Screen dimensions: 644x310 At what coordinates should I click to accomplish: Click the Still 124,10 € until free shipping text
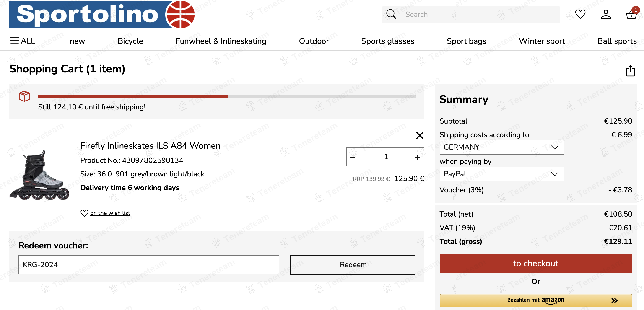tap(92, 107)
